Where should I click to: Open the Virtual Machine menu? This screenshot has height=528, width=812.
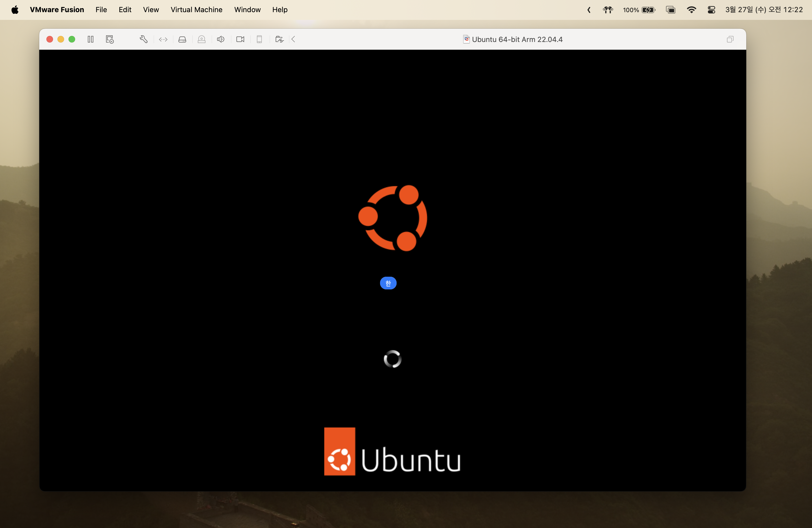[197, 10]
